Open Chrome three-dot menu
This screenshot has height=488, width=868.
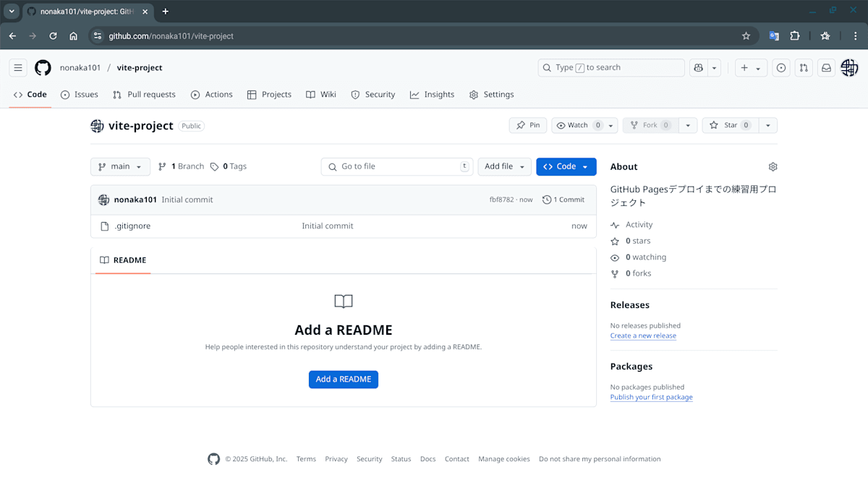pos(855,36)
